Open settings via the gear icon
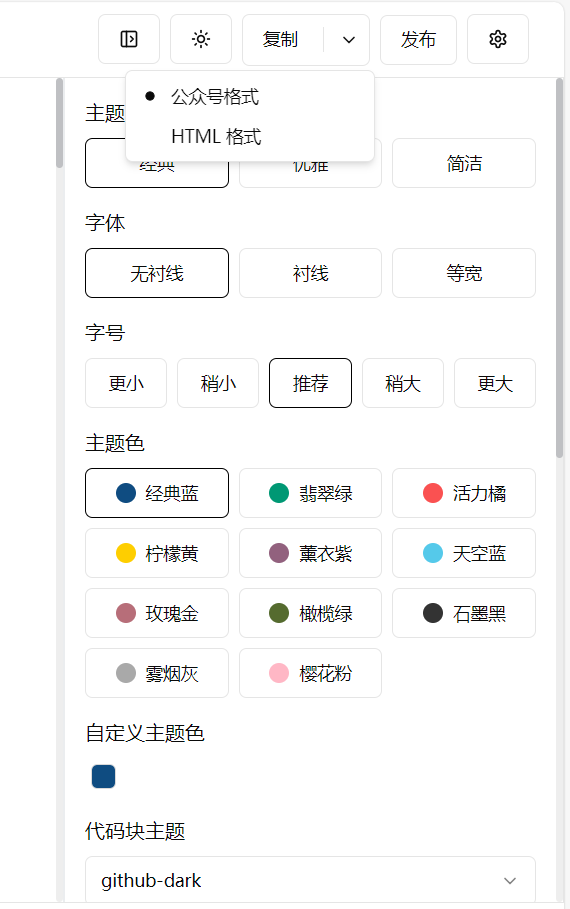Viewport: 570px width, 909px height. click(498, 39)
